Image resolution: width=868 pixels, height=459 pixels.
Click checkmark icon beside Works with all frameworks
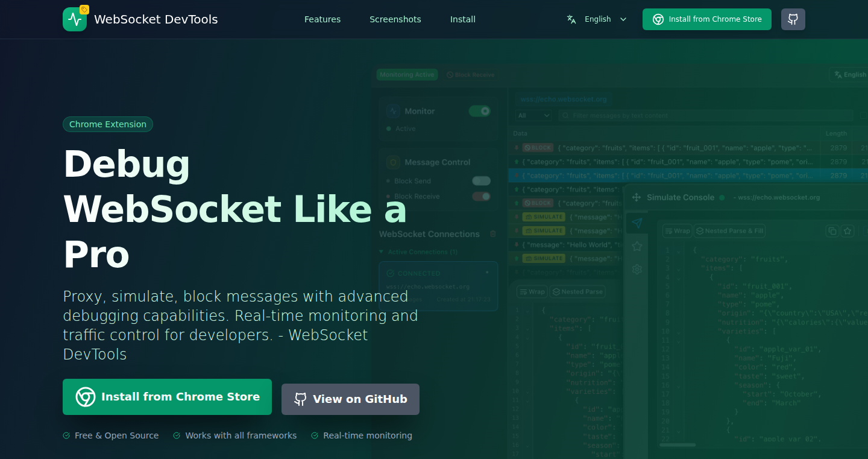(x=177, y=435)
